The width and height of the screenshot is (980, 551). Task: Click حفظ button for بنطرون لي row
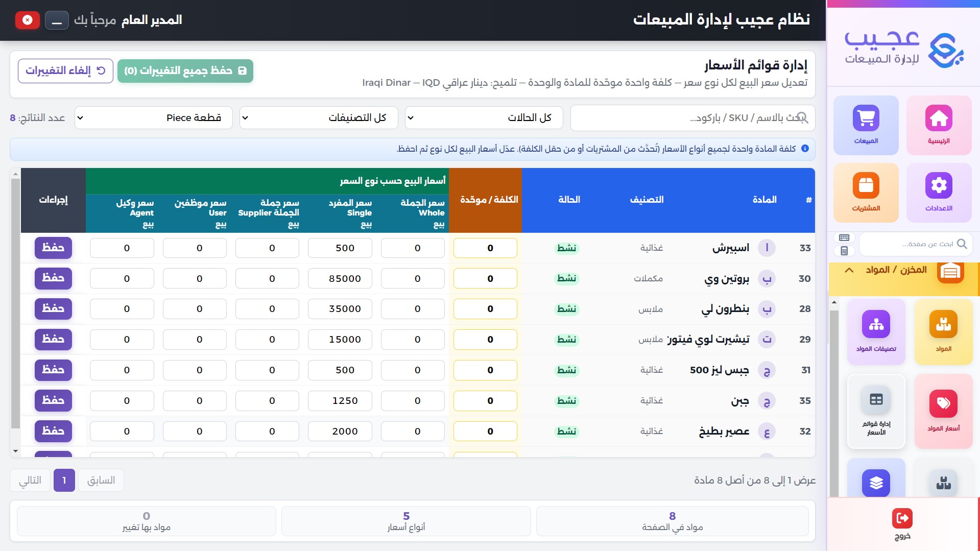(53, 308)
